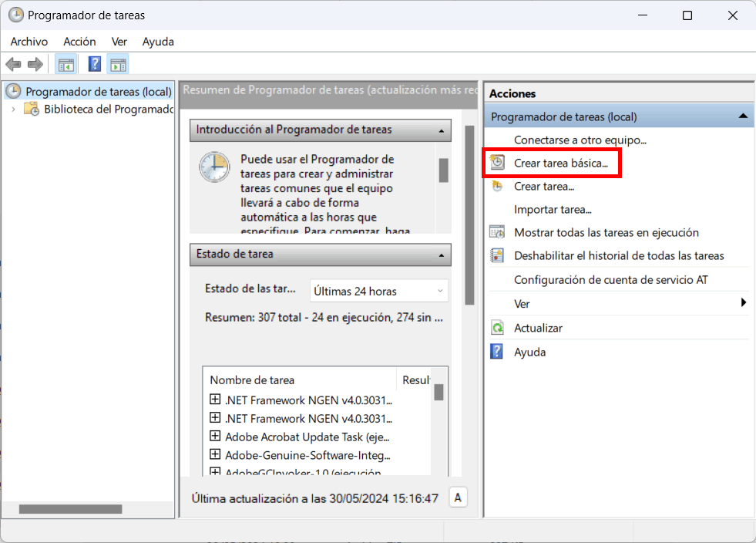Select Programador de tareas (local) tree root
Image resolution: width=756 pixels, height=543 pixels.
(x=98, y=92)
